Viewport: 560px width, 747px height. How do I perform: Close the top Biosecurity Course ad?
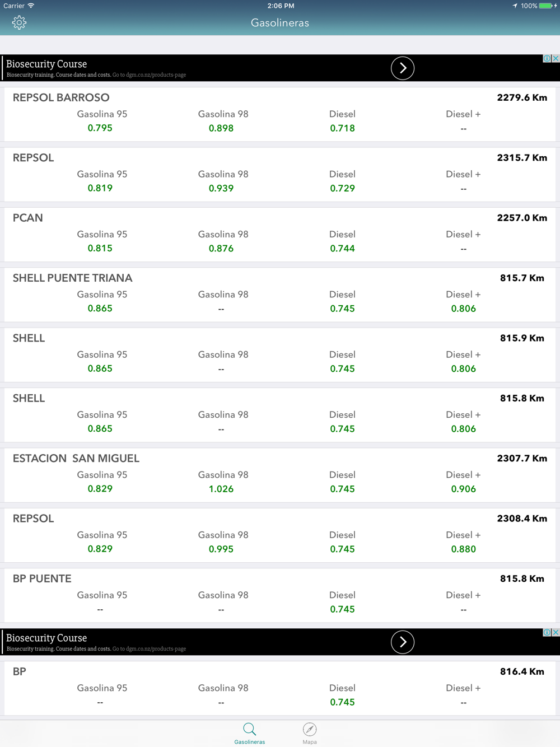click(556, 58)
